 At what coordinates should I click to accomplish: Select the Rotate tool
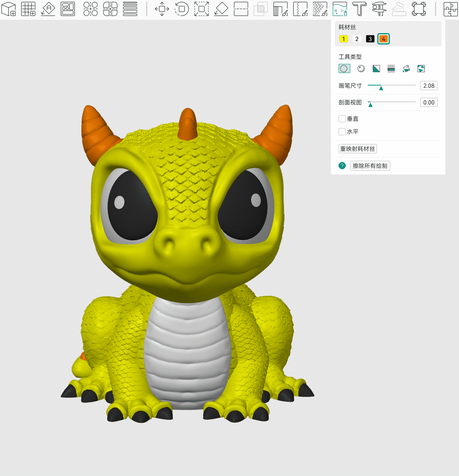(182, 9)
